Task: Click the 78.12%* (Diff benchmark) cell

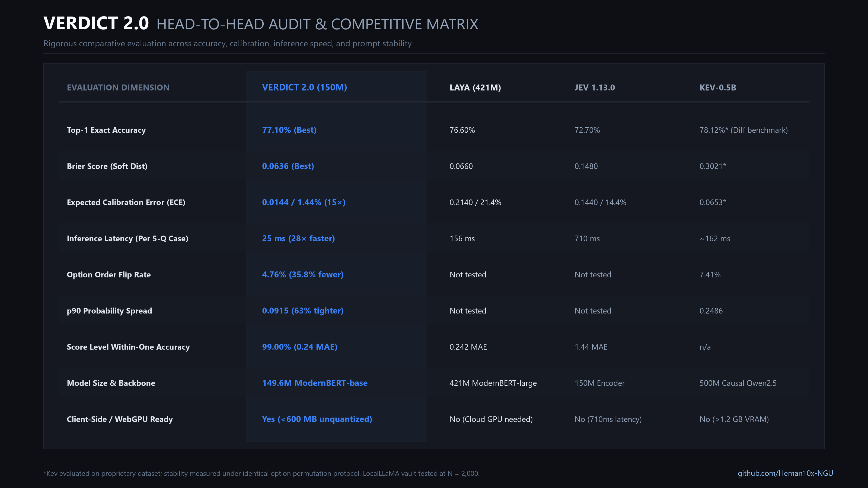Action: click(743, 130)
